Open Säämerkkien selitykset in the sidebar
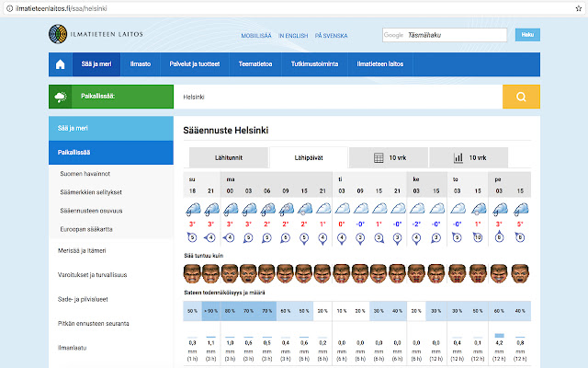Viewport: 588px width, 368px height. (91, 192)
